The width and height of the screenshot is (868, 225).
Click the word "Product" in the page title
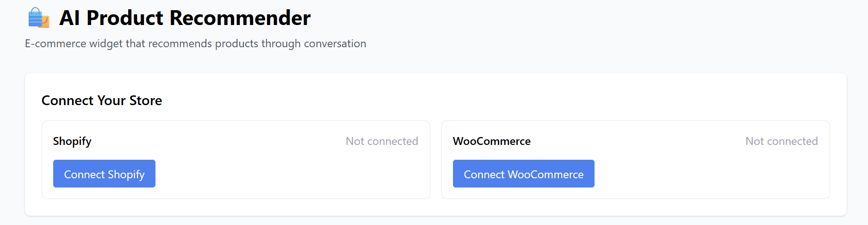[x=125, y=18]
